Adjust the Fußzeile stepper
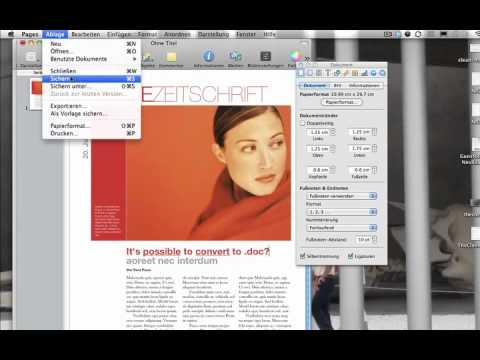Screen dimensions: 480x360 374,170
